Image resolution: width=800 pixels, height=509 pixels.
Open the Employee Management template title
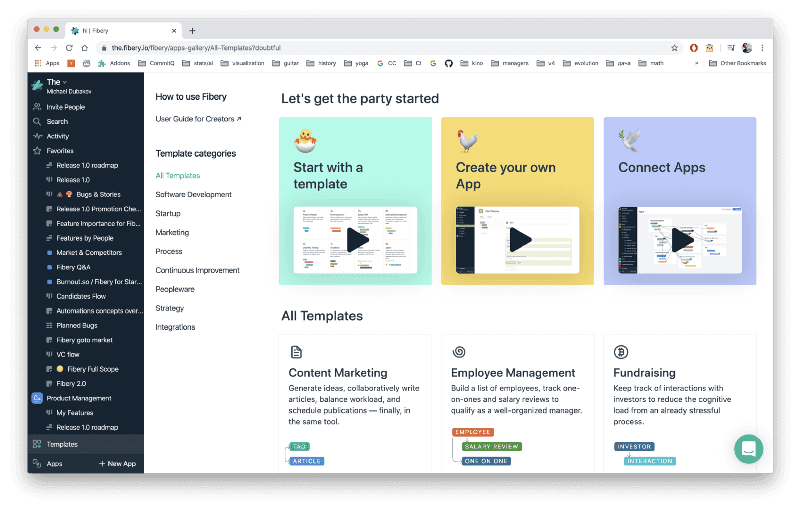pyautogui.click(x=513, y=373)
